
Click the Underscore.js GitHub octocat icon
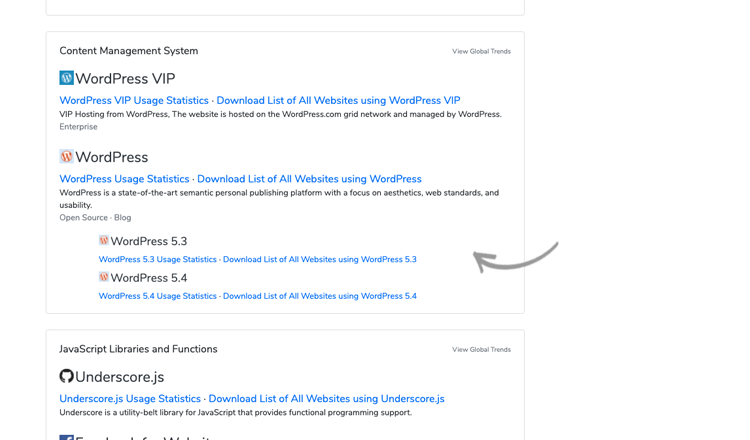coord(66,376)
